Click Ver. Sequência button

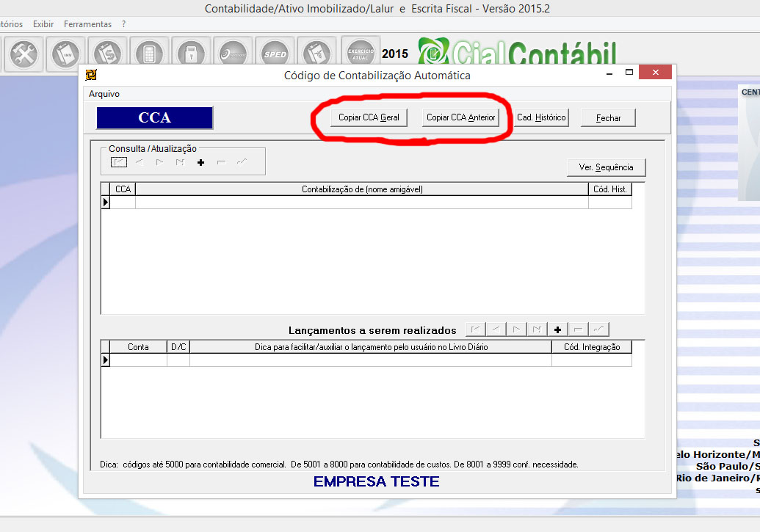606,167
